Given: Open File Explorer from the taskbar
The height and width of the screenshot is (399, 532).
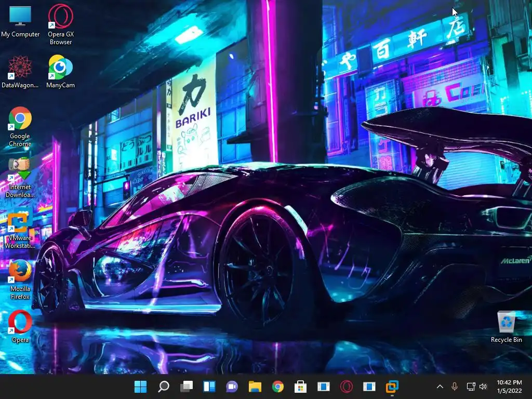Looking at the screenshot, I should [255, 387].
